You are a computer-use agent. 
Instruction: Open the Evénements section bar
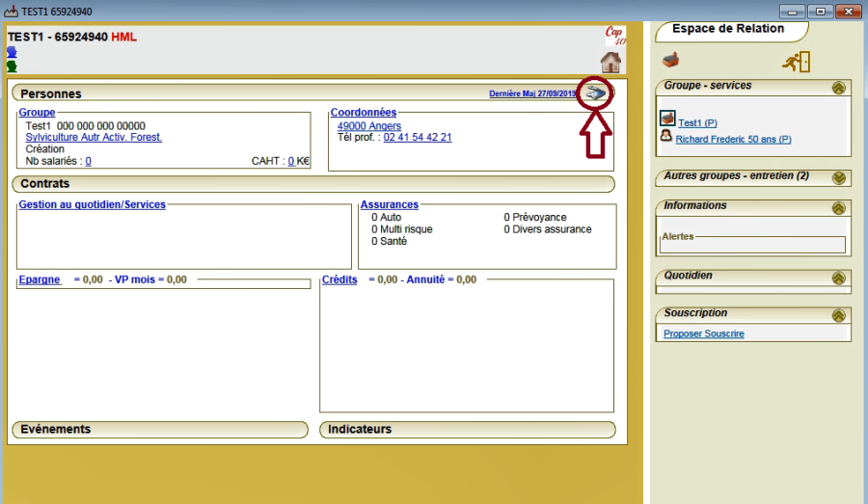[160, 429]
